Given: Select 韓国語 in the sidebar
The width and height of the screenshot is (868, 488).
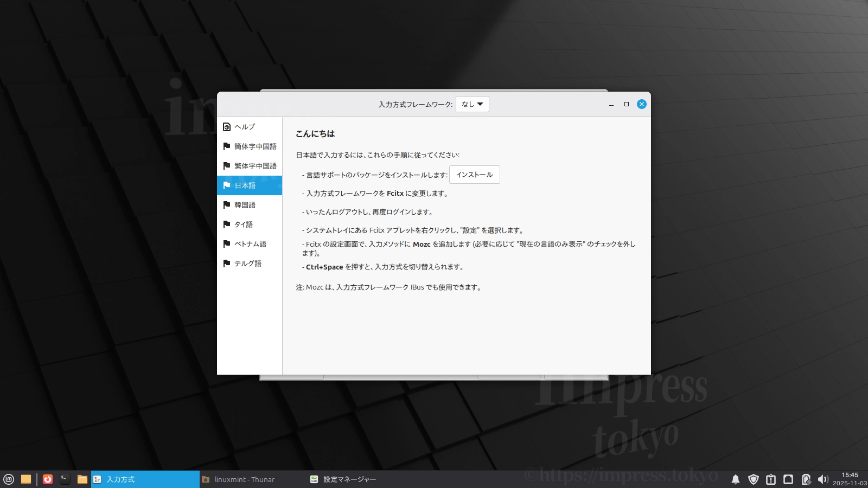Looking at the screenshot, I should (250, 205).
